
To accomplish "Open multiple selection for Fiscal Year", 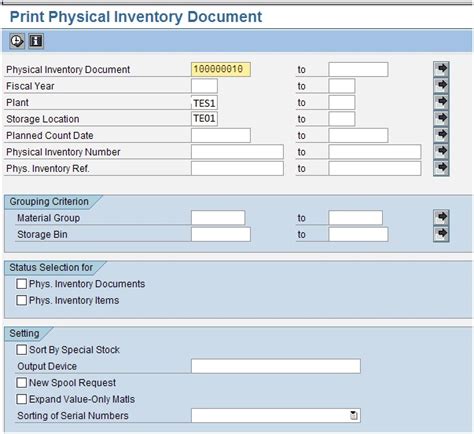I will pyautogui.click(x=441, y=85).
